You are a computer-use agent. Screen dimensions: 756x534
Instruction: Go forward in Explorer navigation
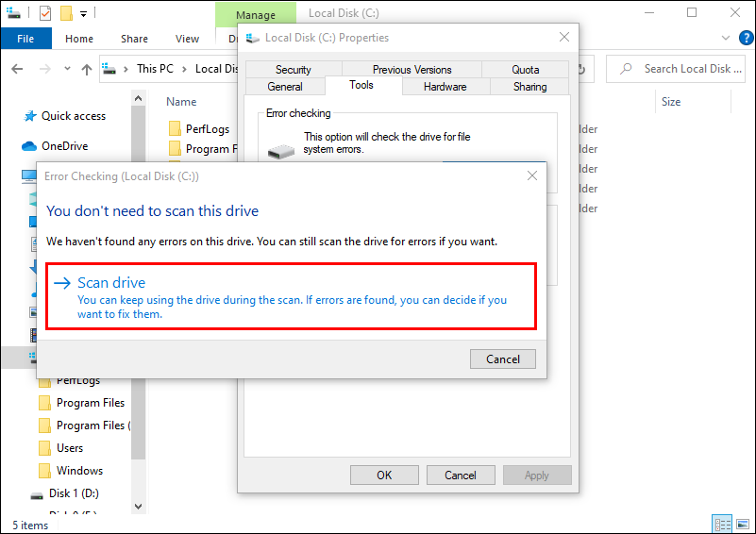point(45,69)
